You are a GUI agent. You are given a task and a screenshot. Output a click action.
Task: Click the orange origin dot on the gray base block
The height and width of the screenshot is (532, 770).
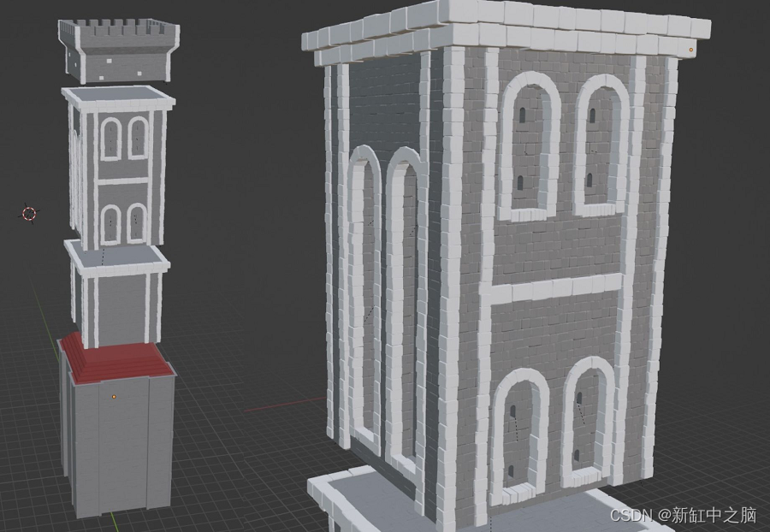pyautogui.click(x=114, y=396)
